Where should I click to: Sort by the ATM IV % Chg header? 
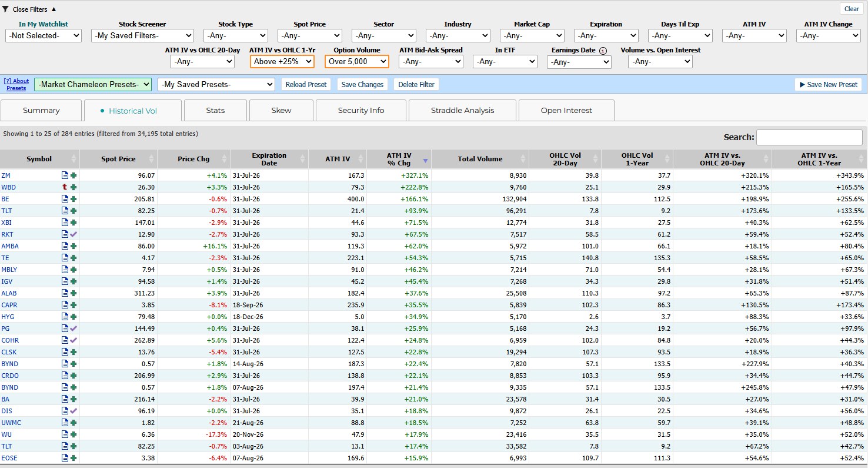[x=399, y=159]
